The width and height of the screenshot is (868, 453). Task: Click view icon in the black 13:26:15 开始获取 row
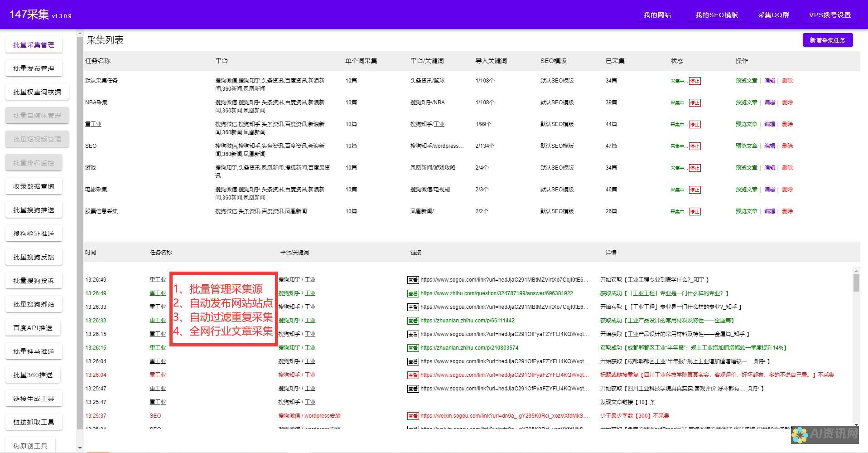point(413,334)
